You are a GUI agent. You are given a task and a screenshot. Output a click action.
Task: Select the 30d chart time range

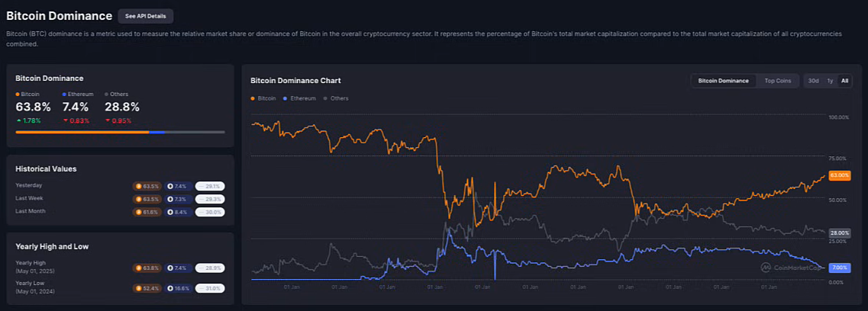(813, 81)
